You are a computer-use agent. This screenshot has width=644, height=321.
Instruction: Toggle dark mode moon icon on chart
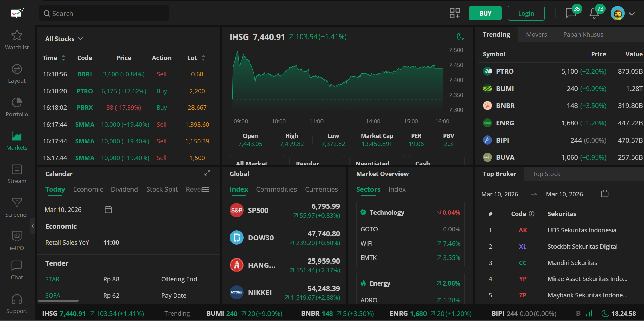click(460, 36)
